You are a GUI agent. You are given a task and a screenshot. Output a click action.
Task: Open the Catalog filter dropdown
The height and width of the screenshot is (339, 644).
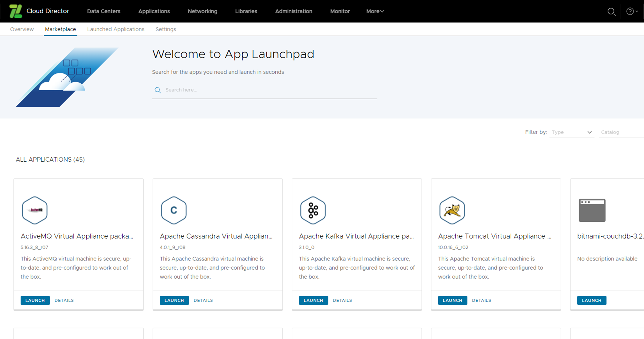click(621, 132)
